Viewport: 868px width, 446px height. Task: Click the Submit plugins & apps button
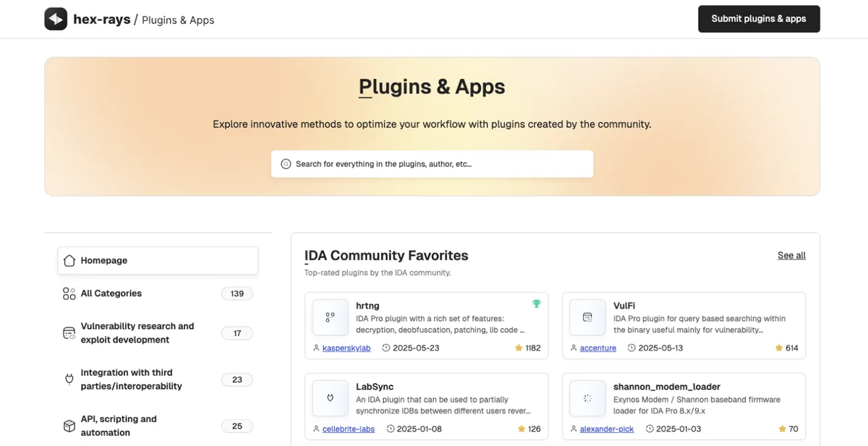759,19
